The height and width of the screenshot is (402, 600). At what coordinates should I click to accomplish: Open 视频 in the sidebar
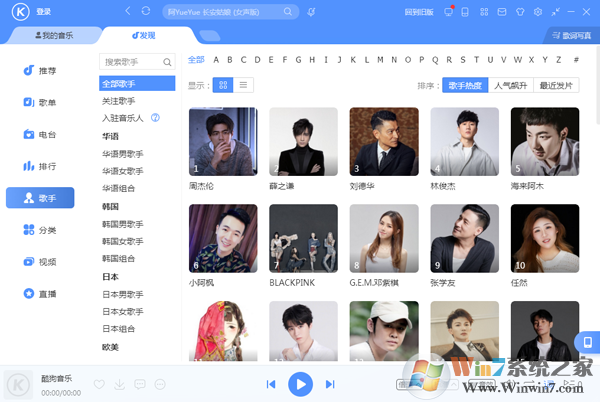(40, 262)
